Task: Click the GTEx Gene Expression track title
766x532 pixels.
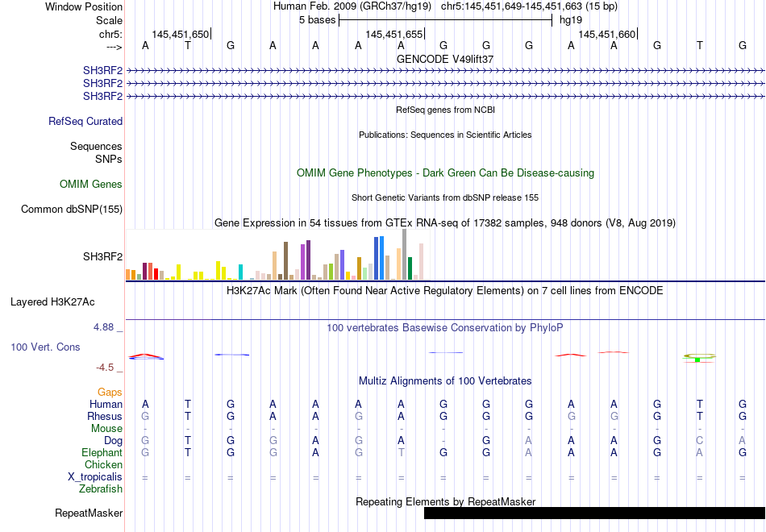Action: click(x=445, y=223)
